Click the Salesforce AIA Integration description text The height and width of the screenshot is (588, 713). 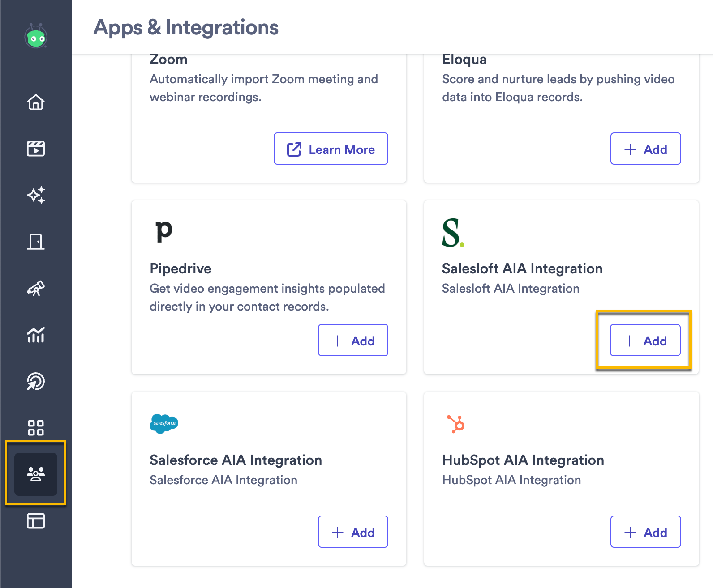pyautogui.click(x=223, y=480)
